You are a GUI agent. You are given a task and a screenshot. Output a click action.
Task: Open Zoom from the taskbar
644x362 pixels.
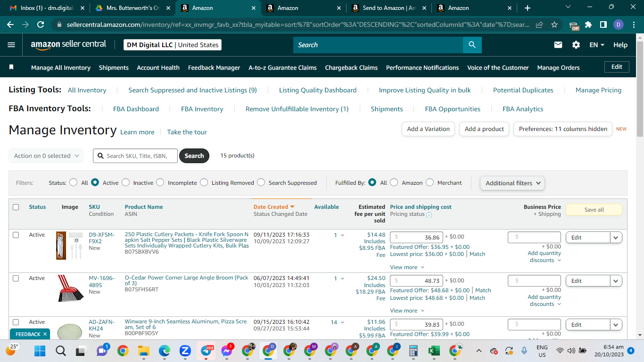point(185,351)
